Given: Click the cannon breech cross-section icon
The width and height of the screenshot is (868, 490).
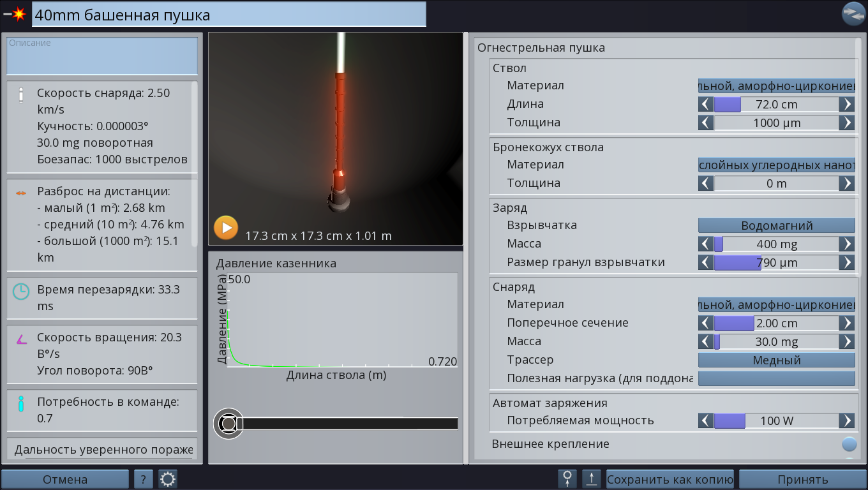Looking at the screenshot, I should pyautogui.click(x=228, y=424).
